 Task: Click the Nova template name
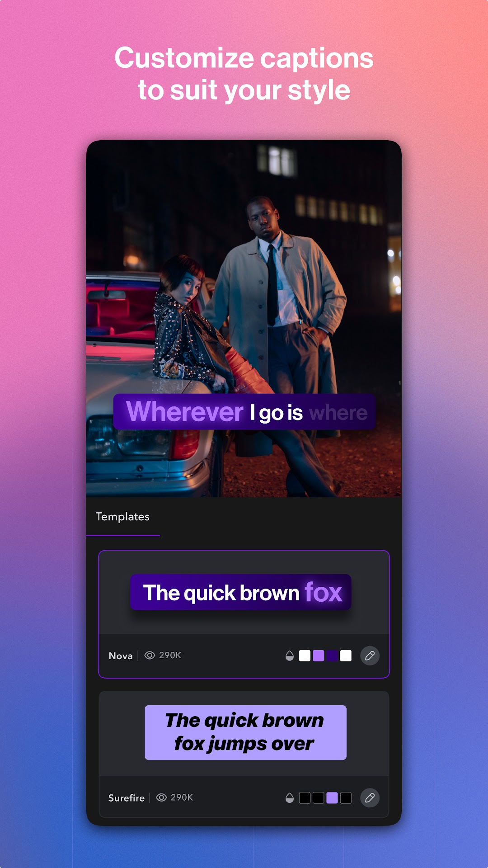point(121,656)
